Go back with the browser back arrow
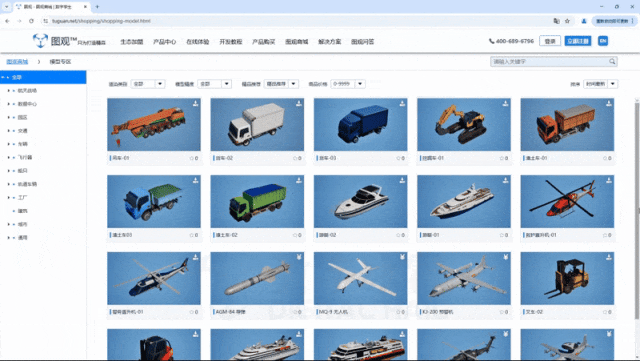 coord(7,21)
